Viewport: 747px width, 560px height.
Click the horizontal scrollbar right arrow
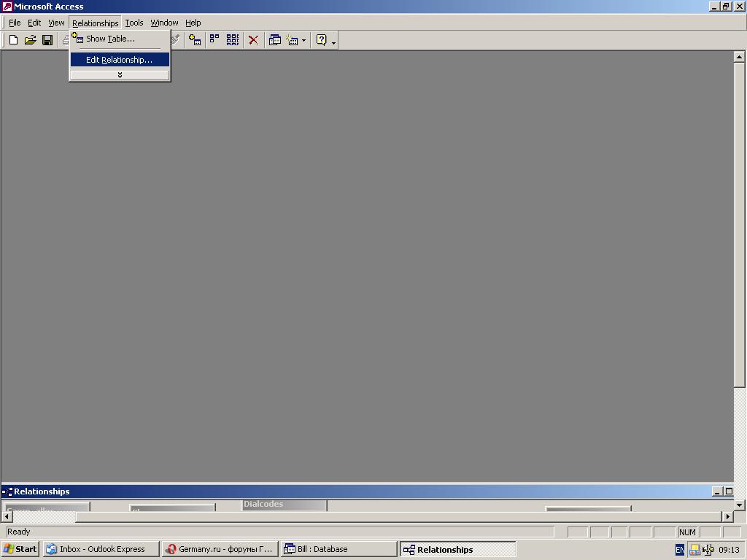coord(727,516)
